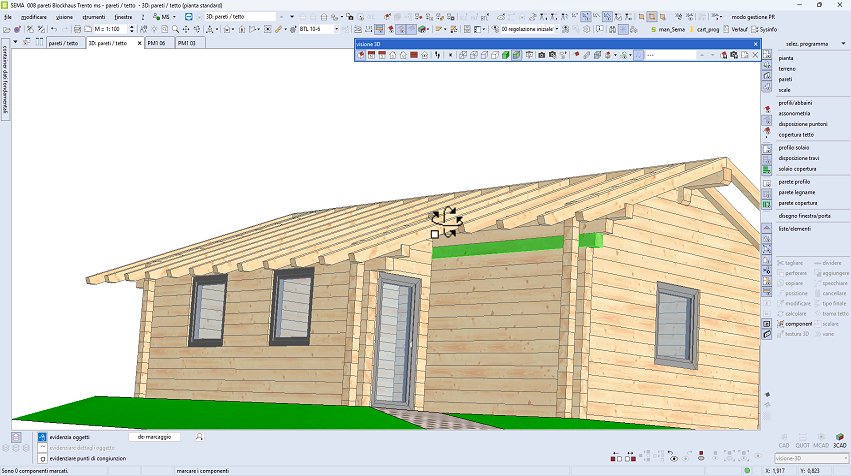Click the camera snapshot icon in visione 3D toolbar
This screenshot has width=851, height=476.
541,55
